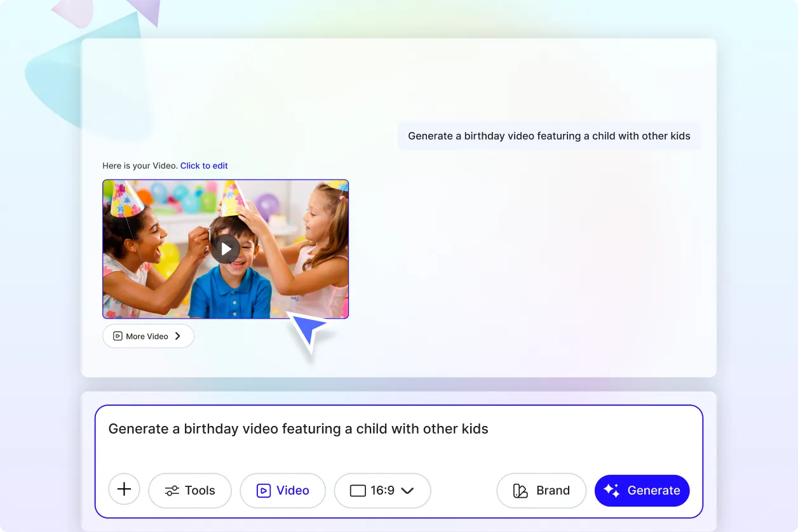Image resolution: width=798 pixels, height=532 pixels.
Task: Switch to Video generation mode
Action: point(283,490)
